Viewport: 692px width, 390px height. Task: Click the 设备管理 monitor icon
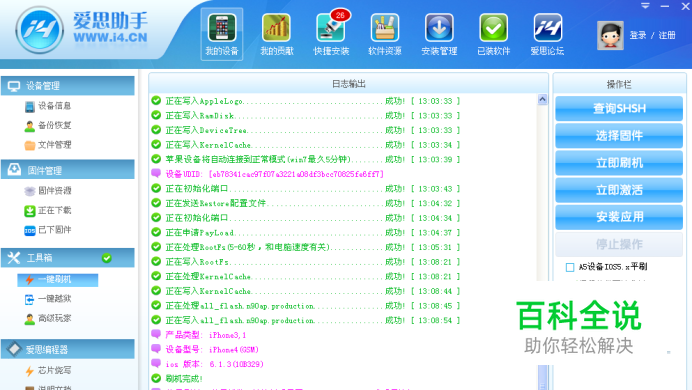[14, 86]
